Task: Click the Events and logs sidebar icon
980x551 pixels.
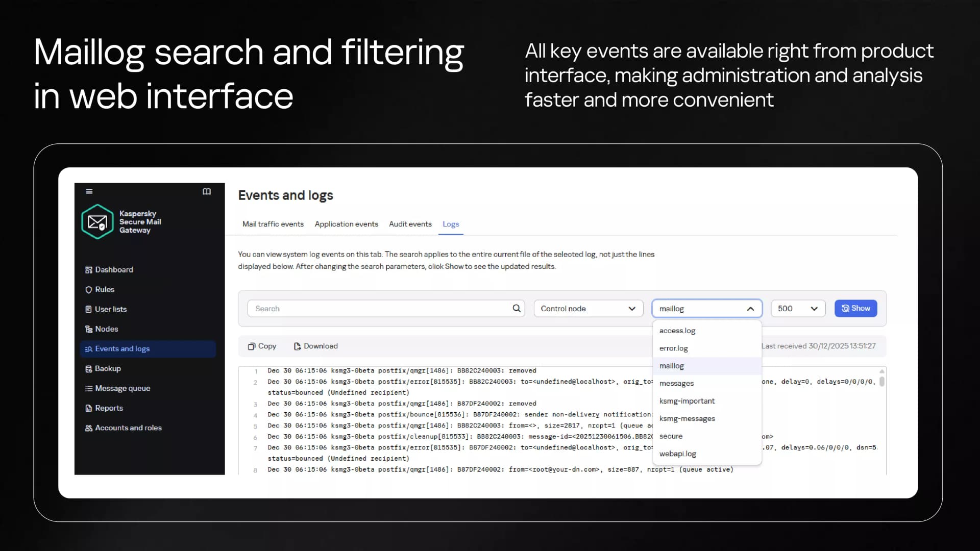Action: 89,349
